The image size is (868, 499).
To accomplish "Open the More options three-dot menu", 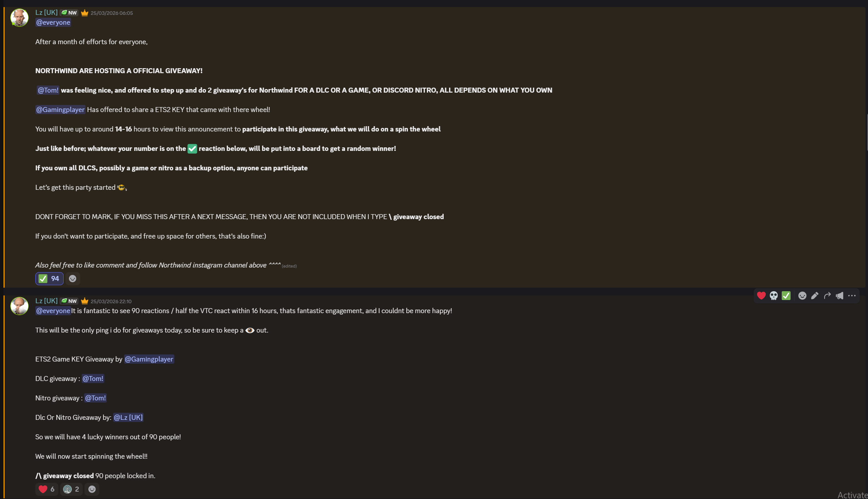I will (852, 296).
